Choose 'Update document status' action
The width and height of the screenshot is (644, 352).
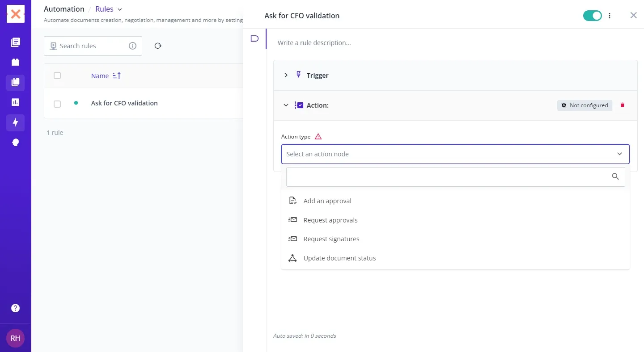pyautogui.click(x=339, y=258)
